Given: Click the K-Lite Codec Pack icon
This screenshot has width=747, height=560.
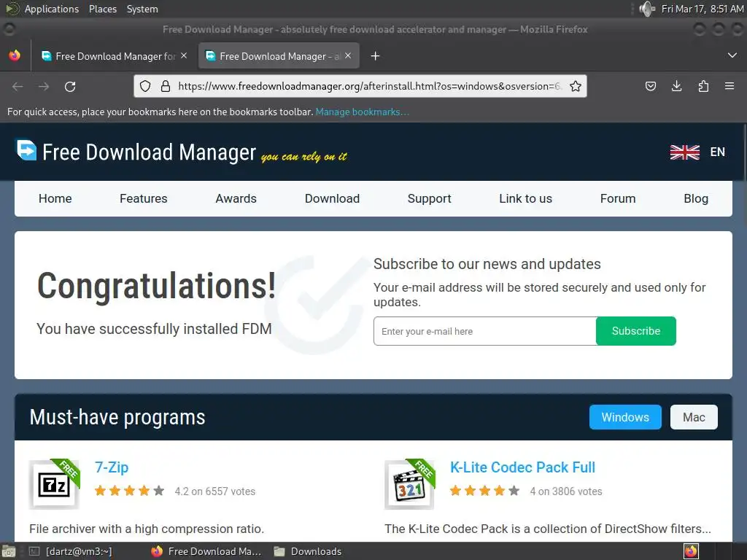Looking at the screenshot, I should tap(410, 485).
